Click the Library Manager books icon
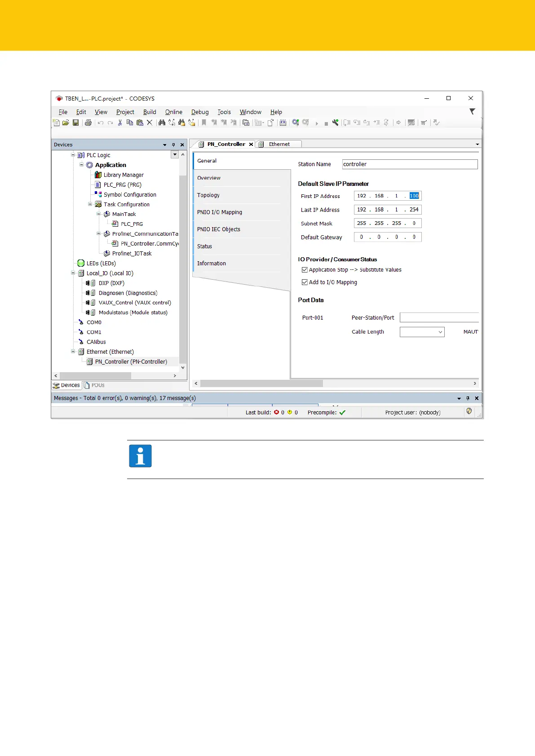 pos(98,175)
